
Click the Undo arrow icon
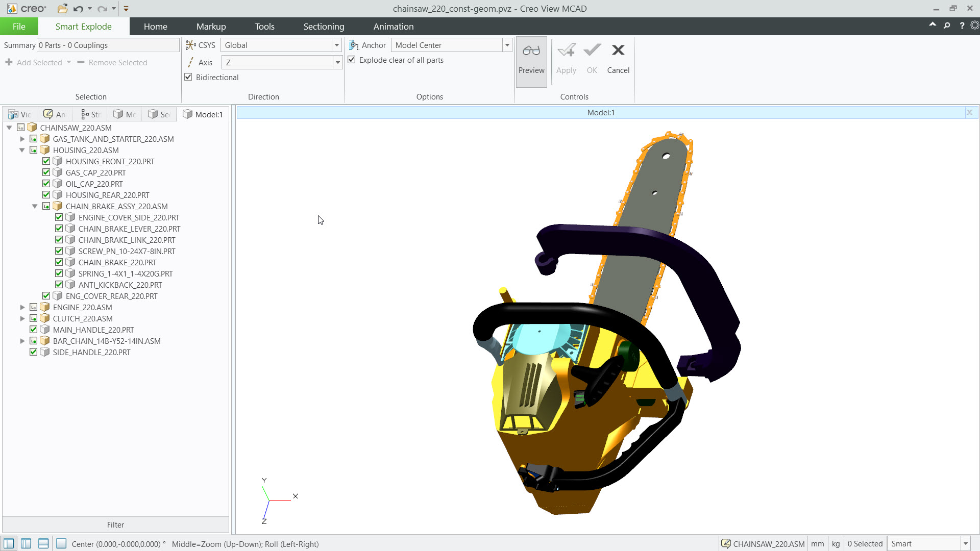(x=78, y=9)
